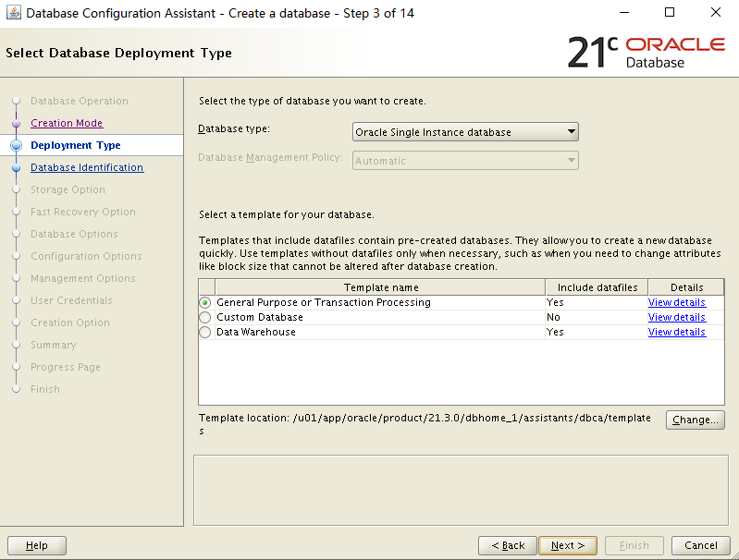View details for General Purpose template
Screen dimensions: 739x560
(676, 302)
